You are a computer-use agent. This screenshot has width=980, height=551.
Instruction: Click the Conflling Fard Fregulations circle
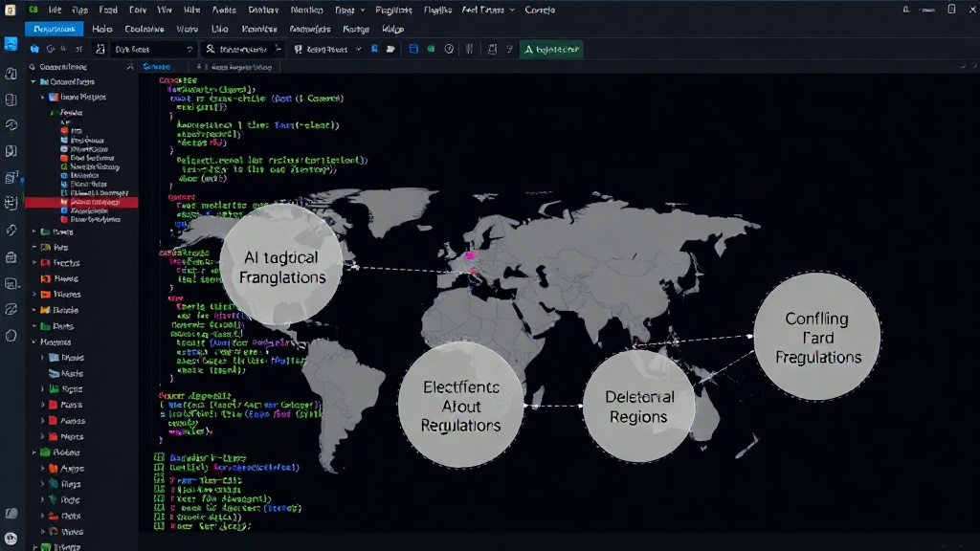[817, 337]
